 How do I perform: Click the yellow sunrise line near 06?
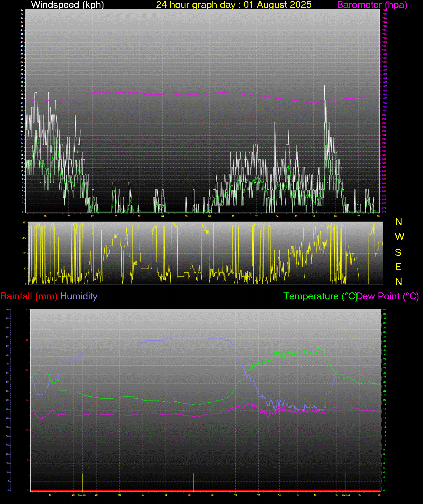point(194,482)
